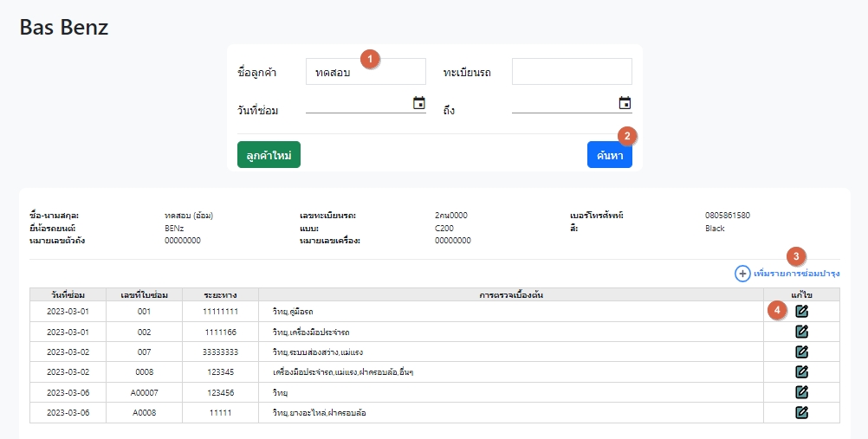This screenshot has width=868, height=439.
Task: Click the ทะเบียนรถ license plate field
Action: click(x=572, y=72)
